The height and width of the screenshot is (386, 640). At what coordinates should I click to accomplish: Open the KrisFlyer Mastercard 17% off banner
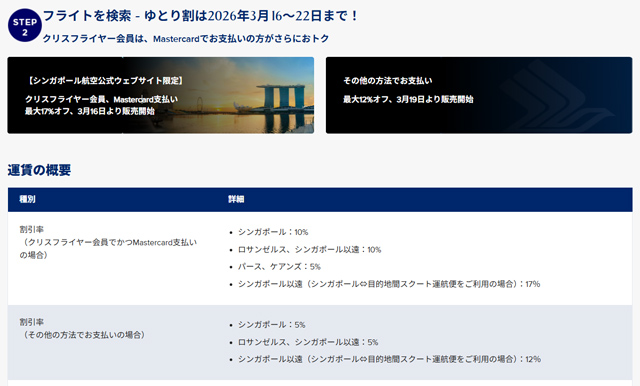click(x=160, y=95)
